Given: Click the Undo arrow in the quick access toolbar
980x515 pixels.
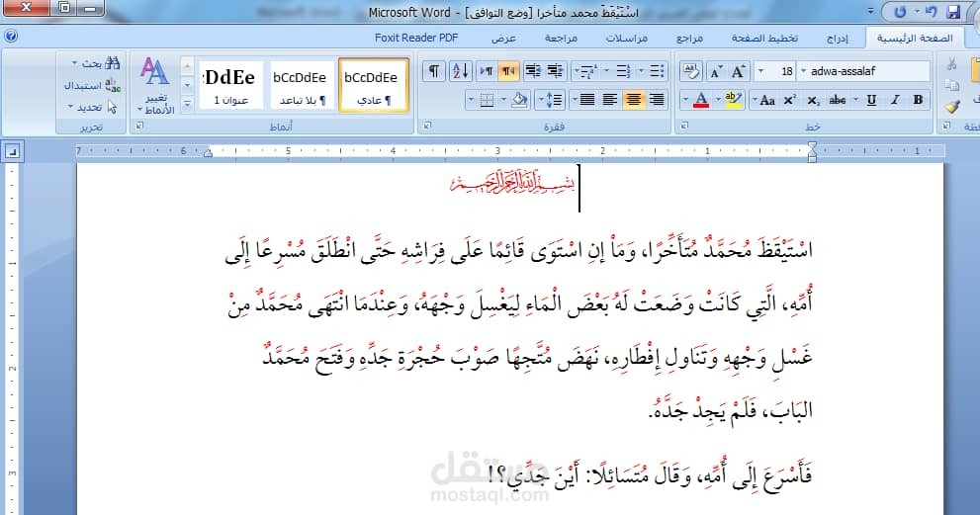Looking at the screenshot, I should [x=931, y=11].
